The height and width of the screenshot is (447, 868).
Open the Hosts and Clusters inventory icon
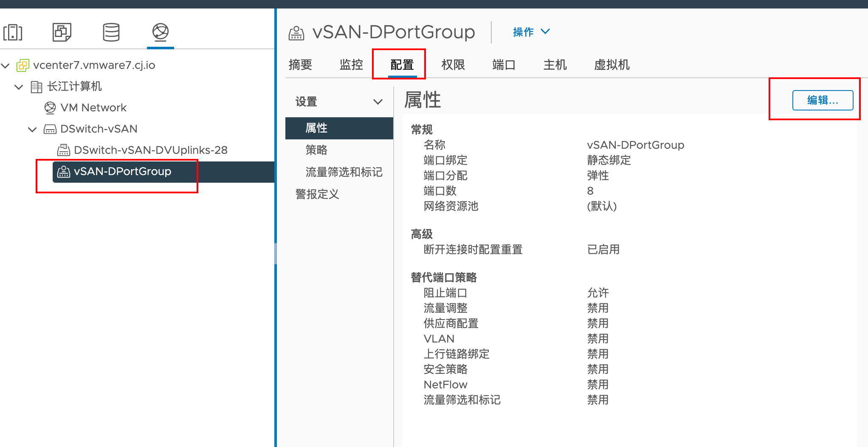[x=13, y=32]
